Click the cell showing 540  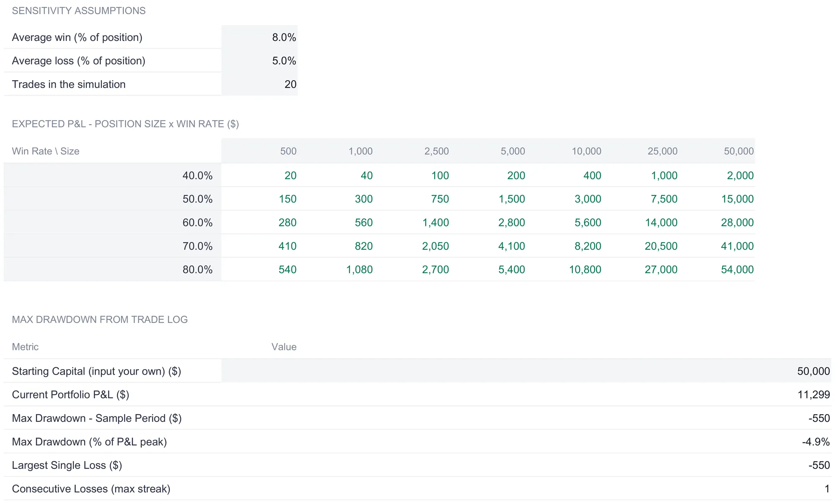point(288,269)
